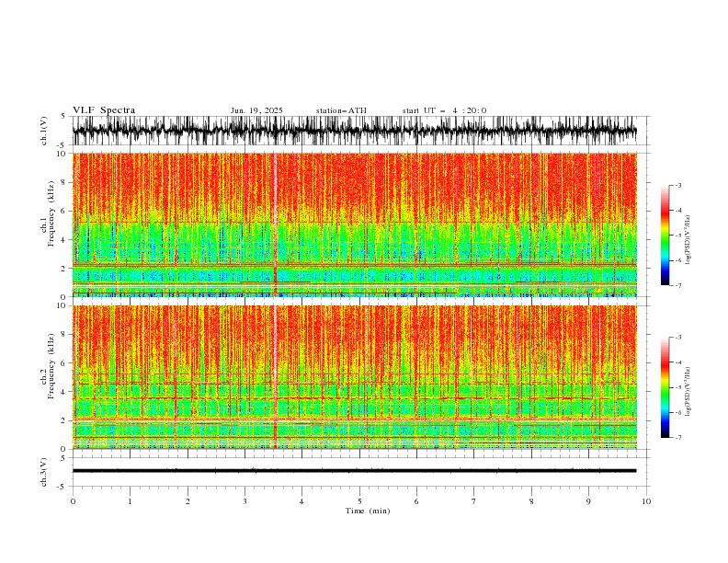
Task: Click the time axis tick label '7'
Action: [x=474, y=501]
